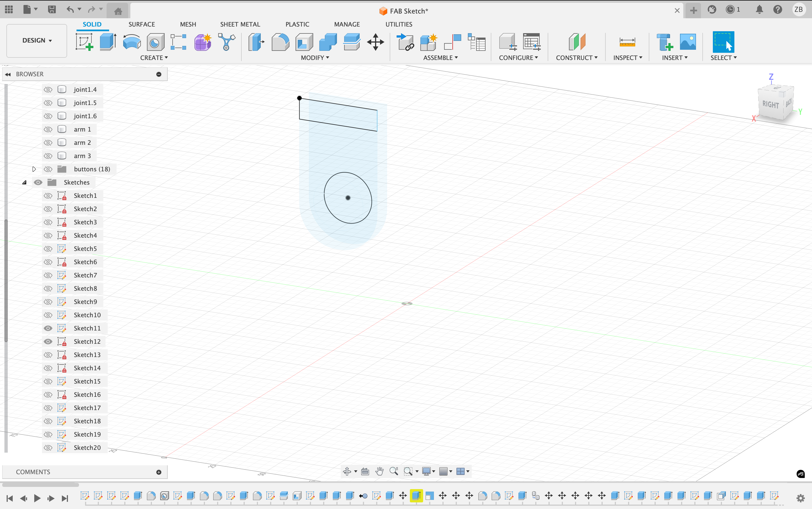
Task: Toggle visibility of the arm 2 body
Action: click(48, 143)
